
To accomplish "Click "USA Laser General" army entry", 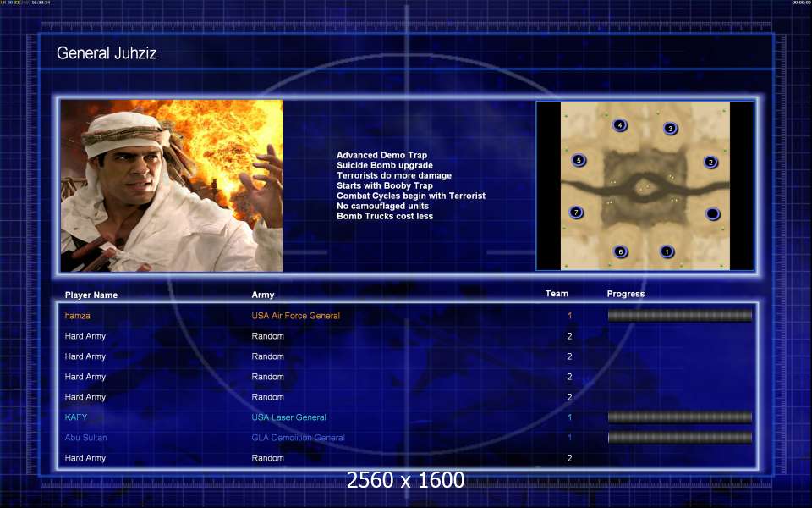I will point(289,417).
